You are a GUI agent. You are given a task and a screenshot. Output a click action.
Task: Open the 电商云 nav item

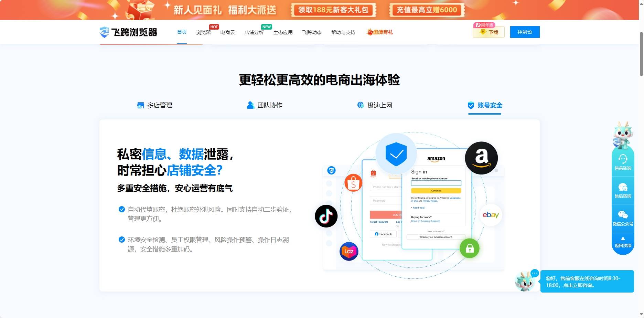click(227, 32)
